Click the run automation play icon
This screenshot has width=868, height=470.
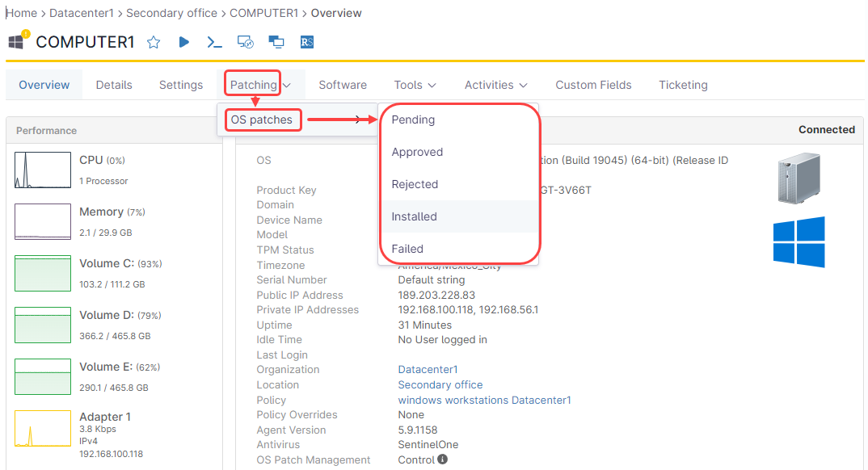tap(184, 42)
